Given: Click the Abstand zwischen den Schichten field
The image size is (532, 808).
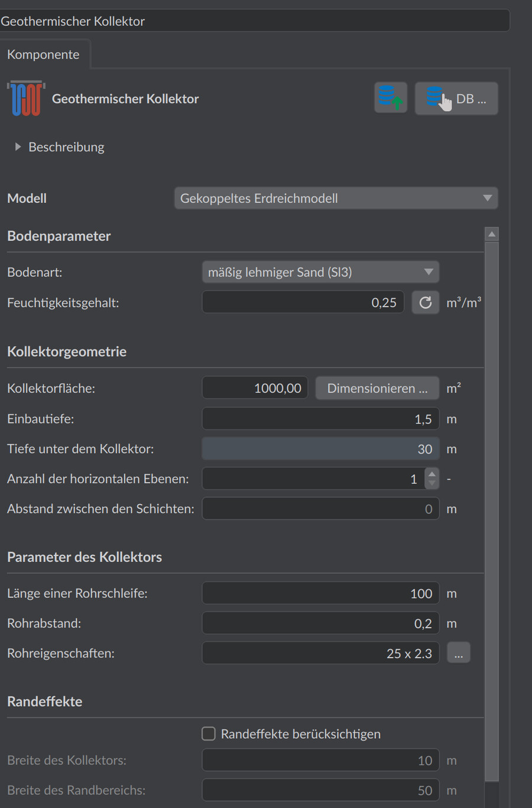Looking at the screenshot, I should [x=320, y=509].
